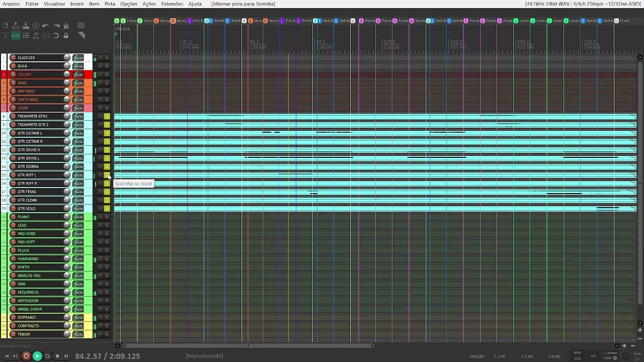Adjust the volume knob on PAD OVER track

point(66,234)
